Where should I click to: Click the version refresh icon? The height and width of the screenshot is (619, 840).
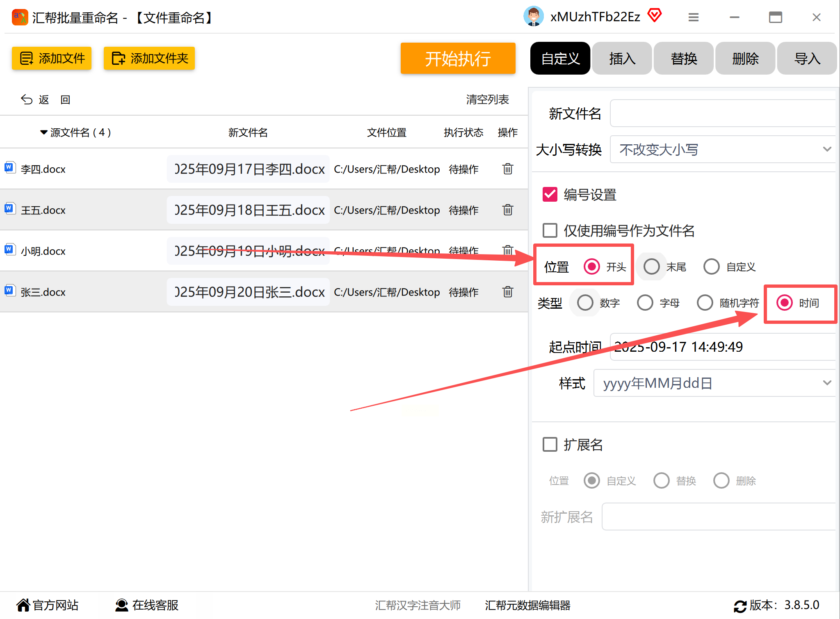(x=740, y=606)
